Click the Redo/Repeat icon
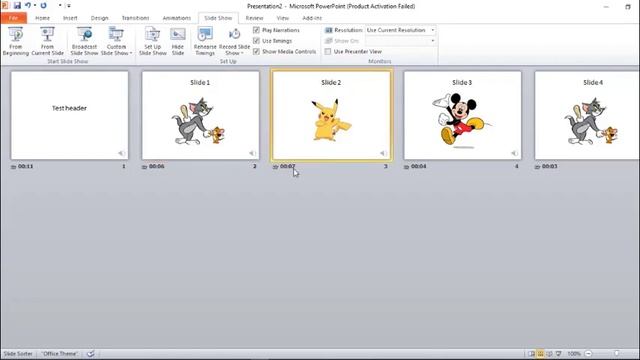Image resolution: width=640 pixels, height=360 pixels. pos(43,6)
